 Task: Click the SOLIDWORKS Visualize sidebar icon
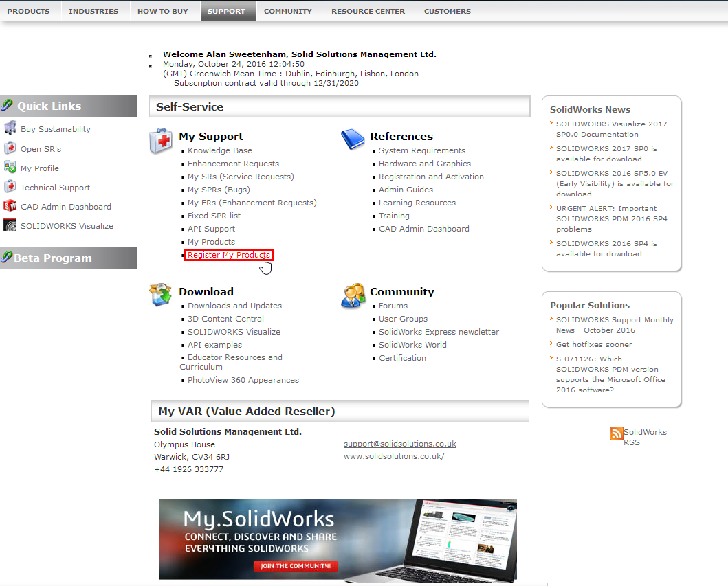click(10, 225)
